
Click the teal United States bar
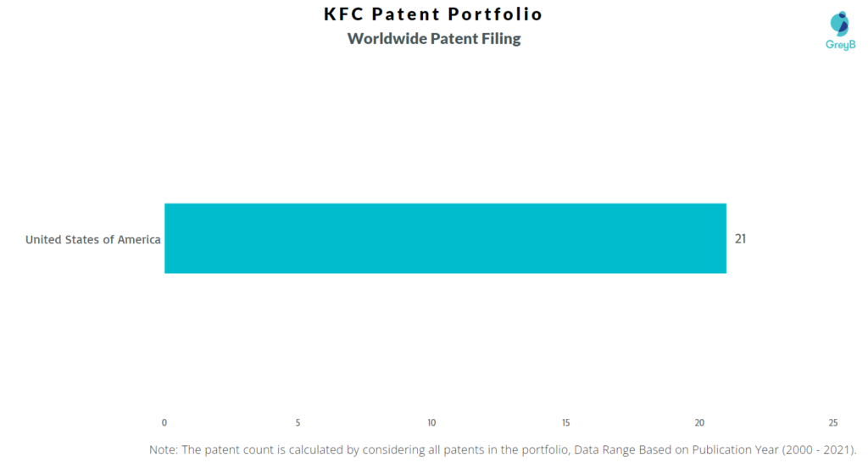(445, 238)
